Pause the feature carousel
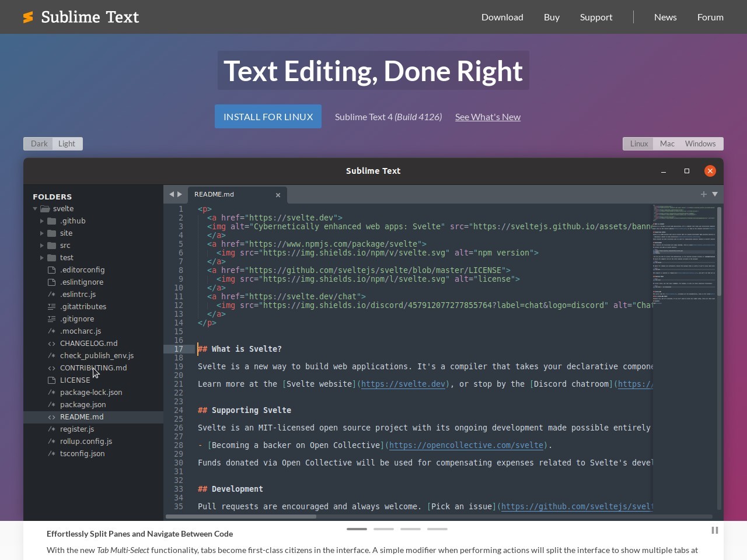Image resolution: width=747 pixels, height=560 pixels. pyautogui.click(x=714, y=530)
